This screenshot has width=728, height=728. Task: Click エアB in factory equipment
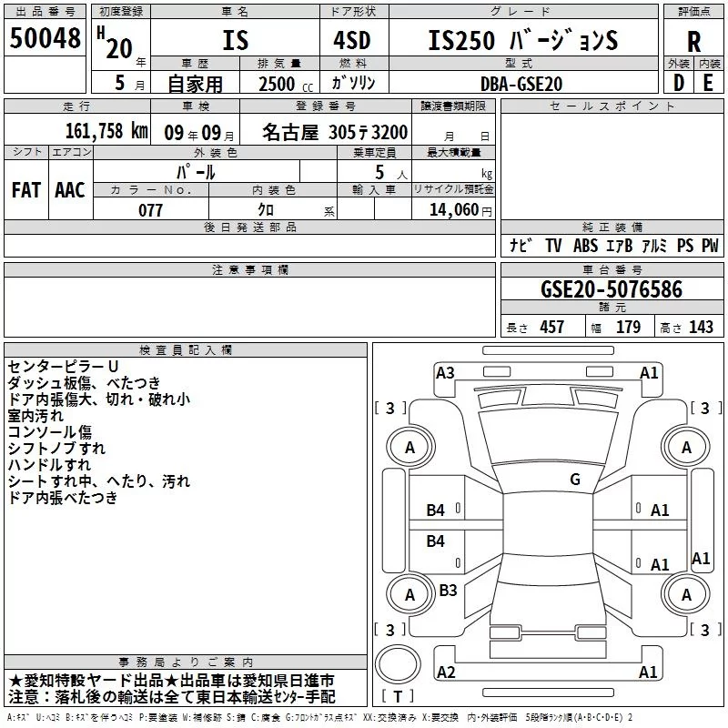coord(620,245)
